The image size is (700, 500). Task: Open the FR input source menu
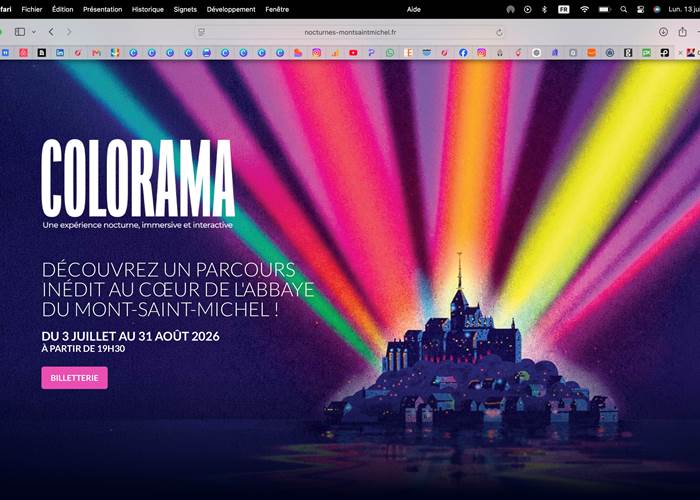(564, 9)
